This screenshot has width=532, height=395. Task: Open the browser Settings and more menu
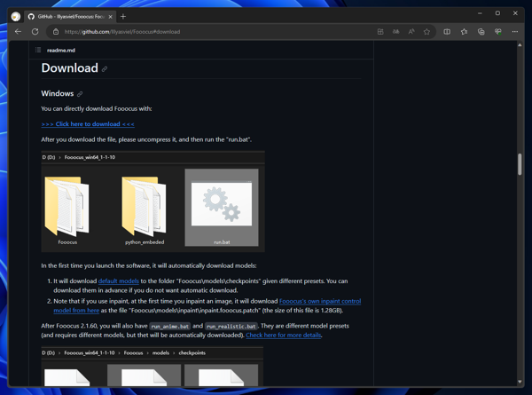click(515, 32)
